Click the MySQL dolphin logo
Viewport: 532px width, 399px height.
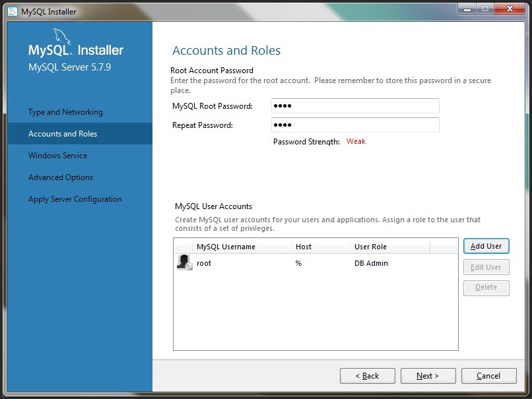click(62, 37)
